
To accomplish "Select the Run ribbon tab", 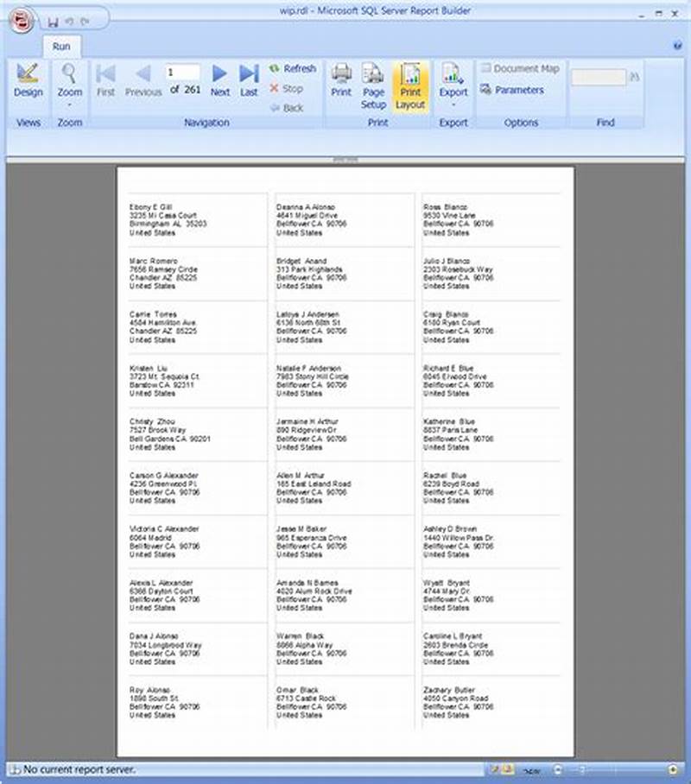I will click(x=61, y=47).
